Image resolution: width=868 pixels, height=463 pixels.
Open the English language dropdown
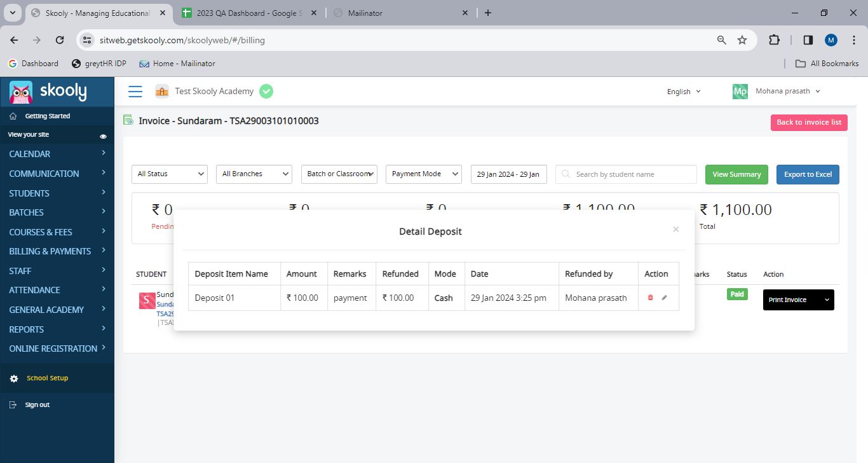click(684, 92)
